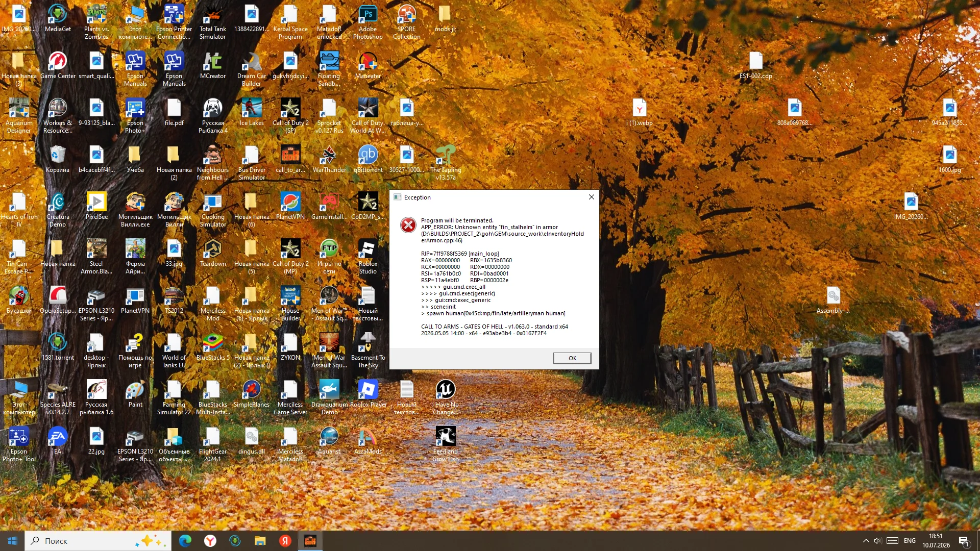Image resolution: width=980 pixels, height=551 pixels.
Task: Select the Total Tank Simulator shortcut
Action: tap(213, 22)
